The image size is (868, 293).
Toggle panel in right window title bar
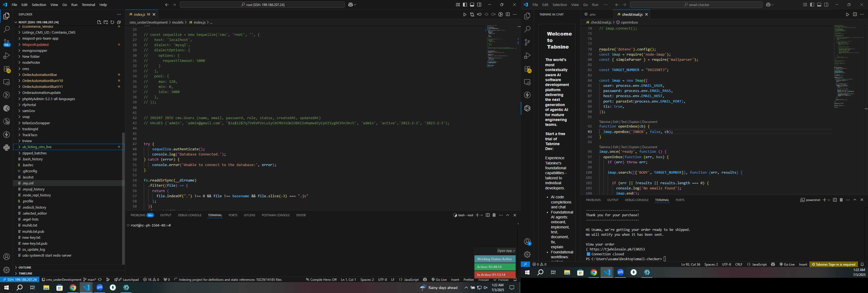[x=819, y=5]
